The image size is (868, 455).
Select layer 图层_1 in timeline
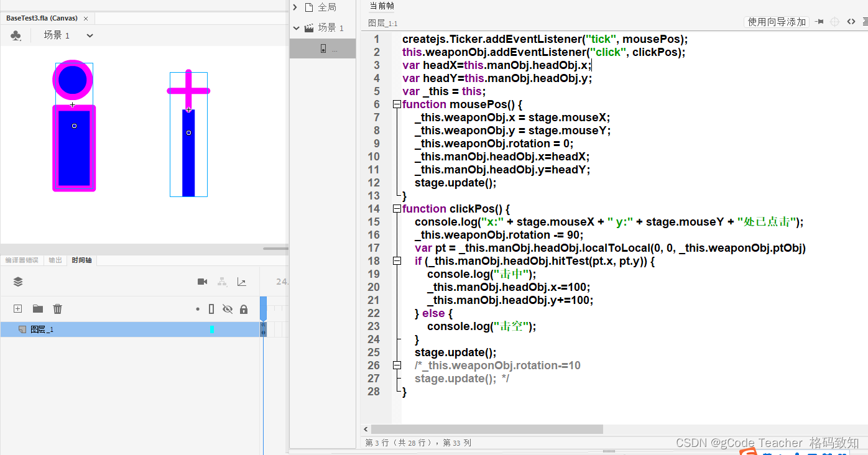point(129,329)
